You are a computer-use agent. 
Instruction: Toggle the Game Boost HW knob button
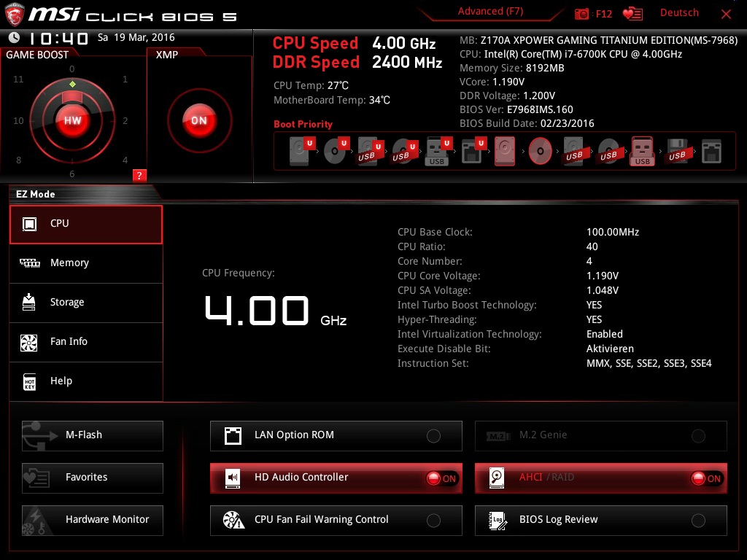(72, 120)
